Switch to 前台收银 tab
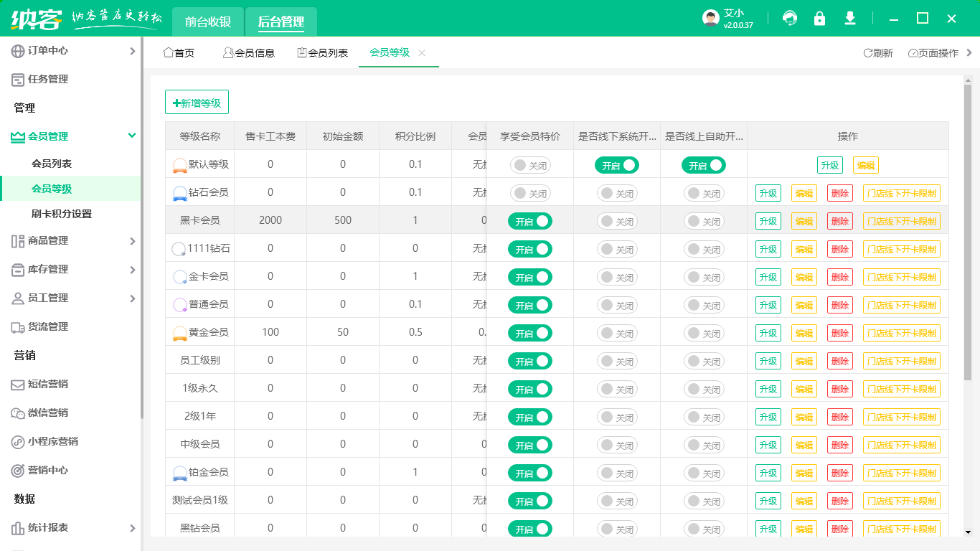The width and height of the screenshot is (980, 551). tap(208, 22)
